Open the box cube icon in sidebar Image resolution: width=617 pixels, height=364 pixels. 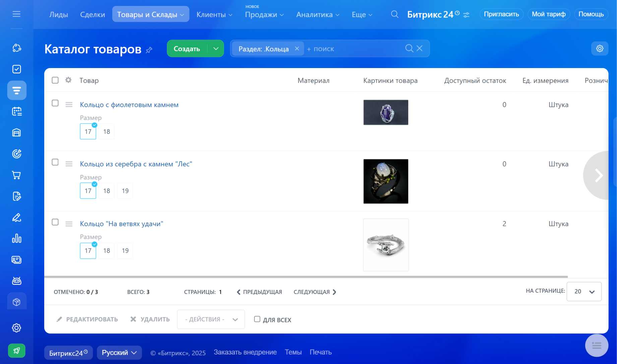pyautogui.click(x=17, y=302)
